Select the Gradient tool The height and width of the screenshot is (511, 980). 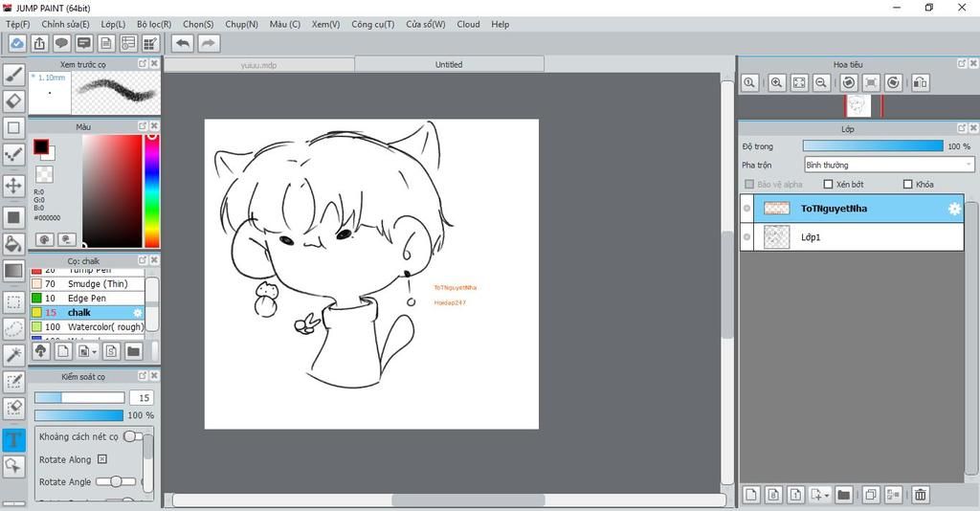pos(13,271)
